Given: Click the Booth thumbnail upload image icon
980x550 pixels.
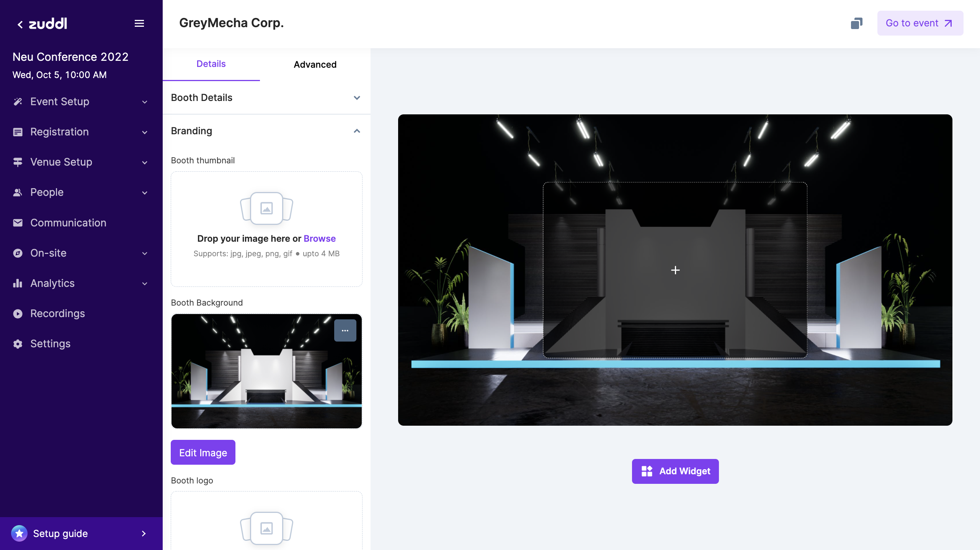Looking at the screenshot, I should (266, 208).
